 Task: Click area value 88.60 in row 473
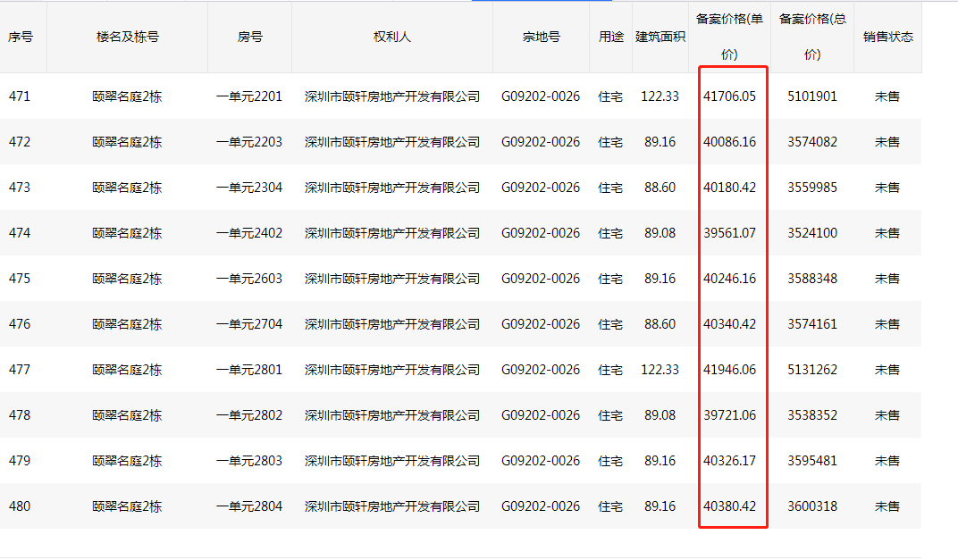tap(660, 187)
